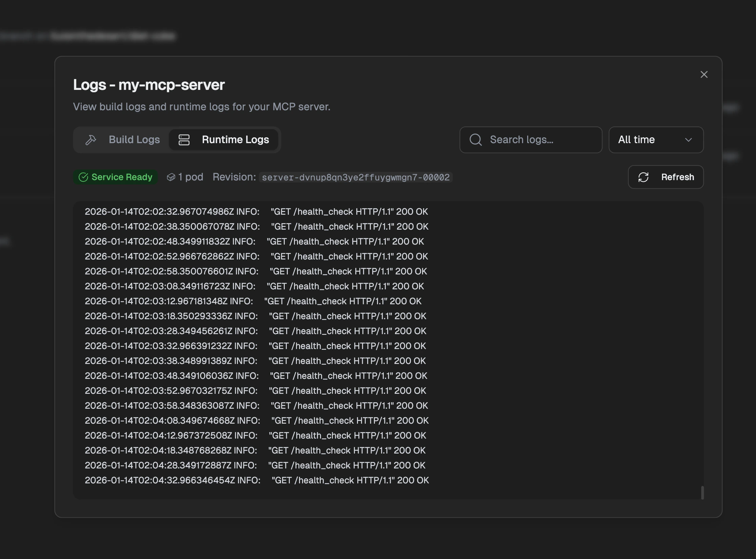The width and height of the screenshot is (756, 559).
Task: Click the server icon beside Runtime Logs
Action: coord(184,139)
